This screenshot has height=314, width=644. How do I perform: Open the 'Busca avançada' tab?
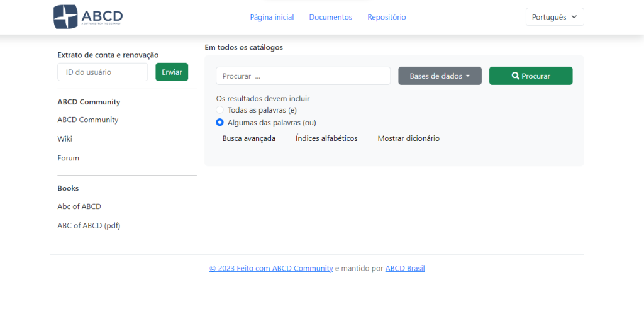click(249, 138)
